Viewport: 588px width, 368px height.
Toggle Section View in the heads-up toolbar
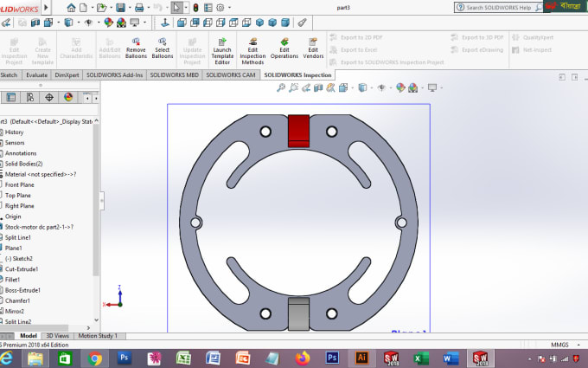pos(318,87)
